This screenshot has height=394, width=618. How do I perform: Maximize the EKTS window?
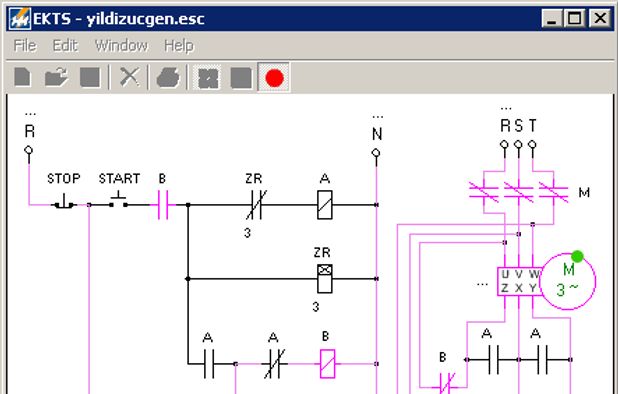(574, 18)
